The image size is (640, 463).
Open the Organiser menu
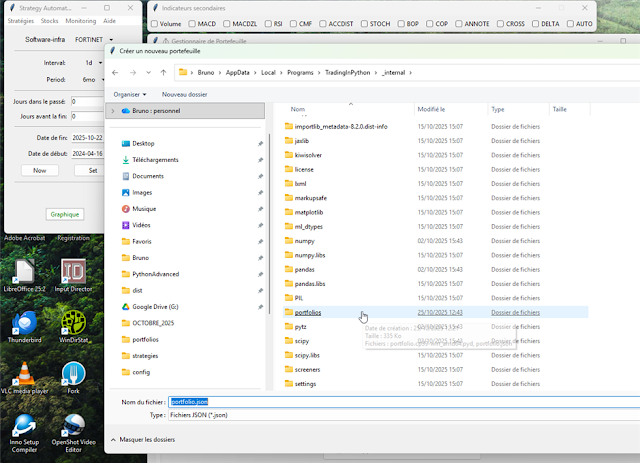coord(129,94)
